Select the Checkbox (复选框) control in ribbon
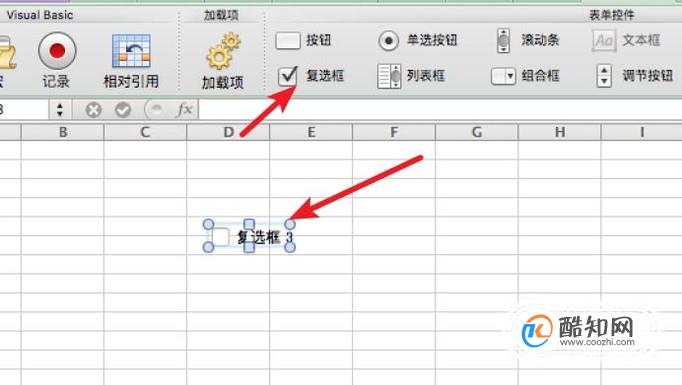 (x=288, y=76)
